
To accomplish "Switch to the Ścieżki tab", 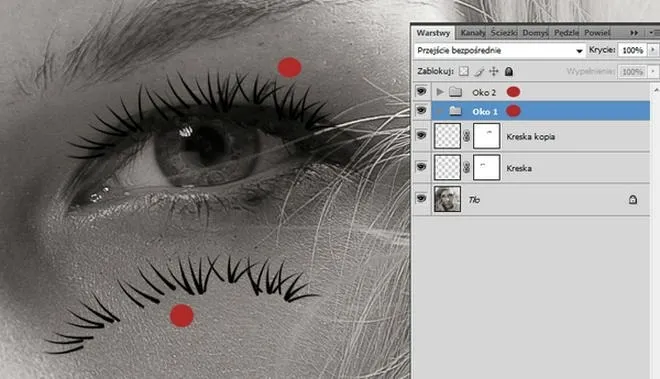I will click(x=504, y=32).
